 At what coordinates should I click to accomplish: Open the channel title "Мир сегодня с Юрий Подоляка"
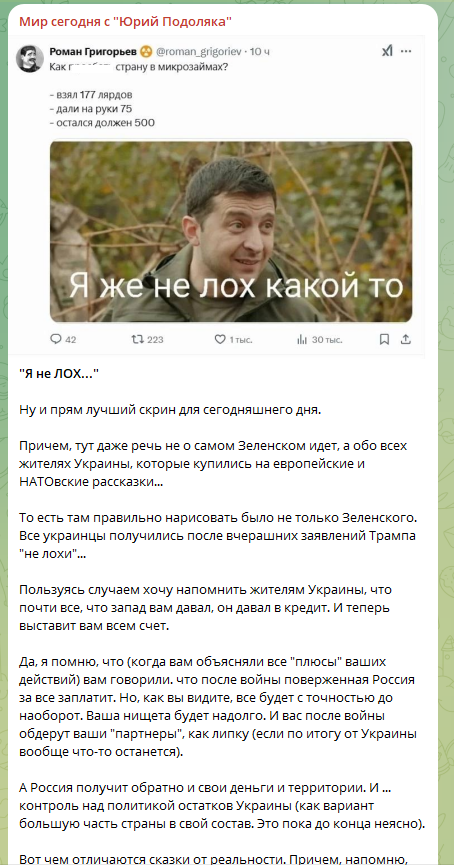coord(125,22)
